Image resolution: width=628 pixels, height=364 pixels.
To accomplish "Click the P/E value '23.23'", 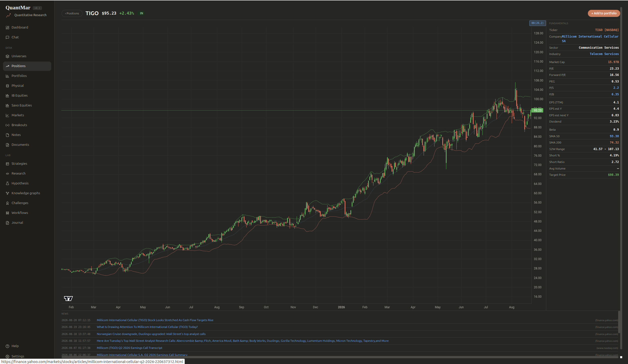I will pyautogui.click(x=614, y=69).
